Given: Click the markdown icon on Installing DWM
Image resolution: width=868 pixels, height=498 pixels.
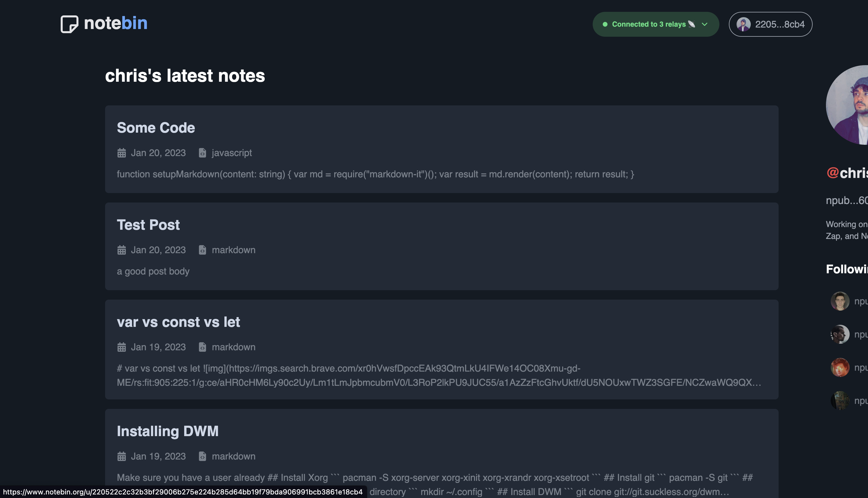Looking at the screenshot, I should [x=202, y=456].
